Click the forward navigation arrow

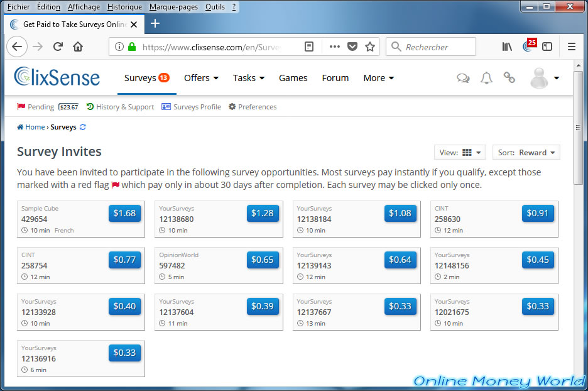coord(38,47)
